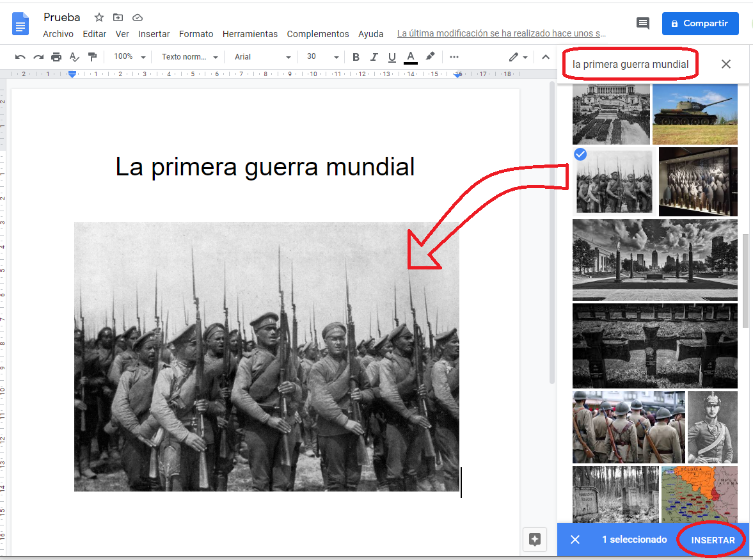Expand the Arial font dropdown
The image size is (753, 560).
point(262,57)
